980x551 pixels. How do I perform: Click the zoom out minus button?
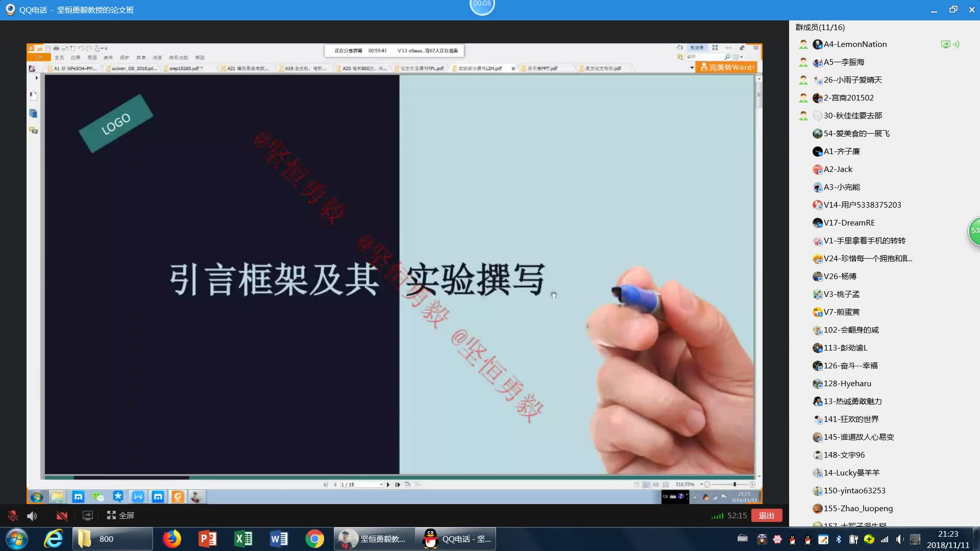(707, 484)
